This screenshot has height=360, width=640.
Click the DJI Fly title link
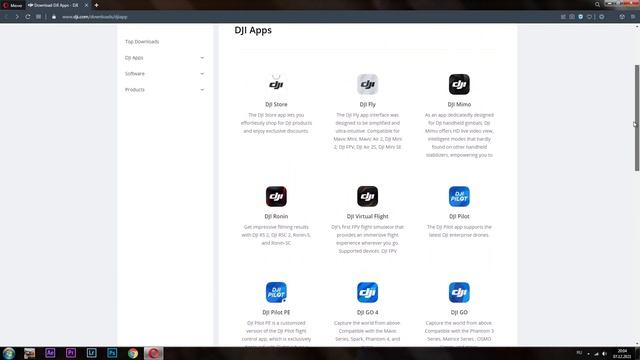coord(368,104)
